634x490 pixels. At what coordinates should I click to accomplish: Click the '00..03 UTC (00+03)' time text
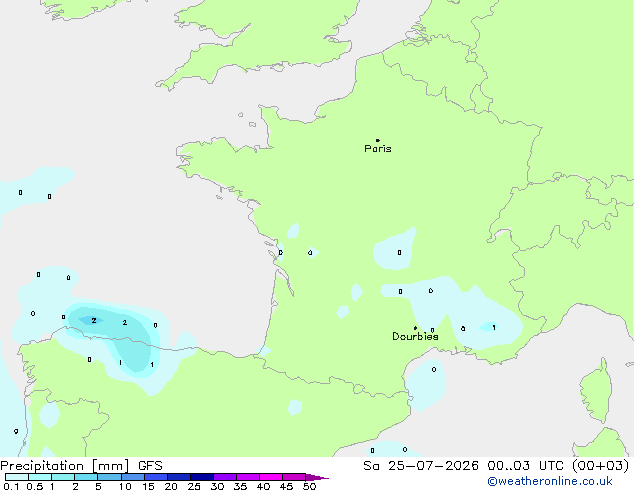click(558, 466)
